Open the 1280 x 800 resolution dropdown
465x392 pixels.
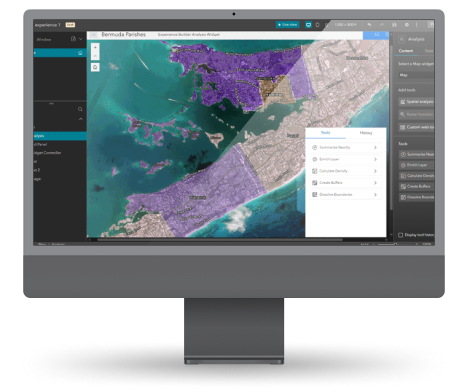pyautogui.click(x=345, y=25)
